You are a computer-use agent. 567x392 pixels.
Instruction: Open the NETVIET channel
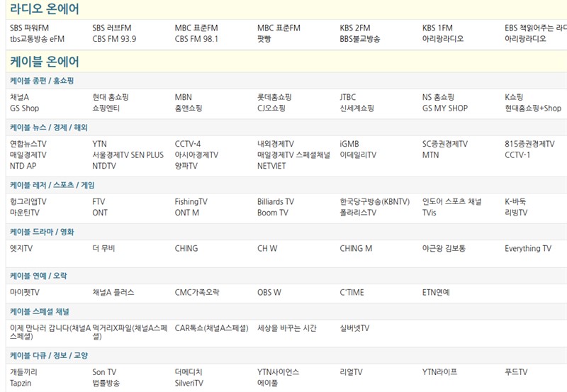click(x=271, y=166)
